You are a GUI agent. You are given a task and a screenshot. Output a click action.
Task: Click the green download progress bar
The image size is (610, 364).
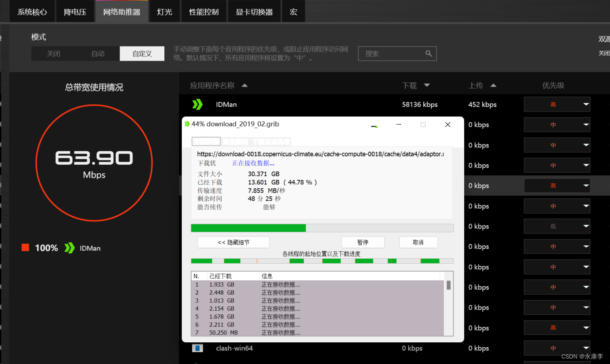322,228
